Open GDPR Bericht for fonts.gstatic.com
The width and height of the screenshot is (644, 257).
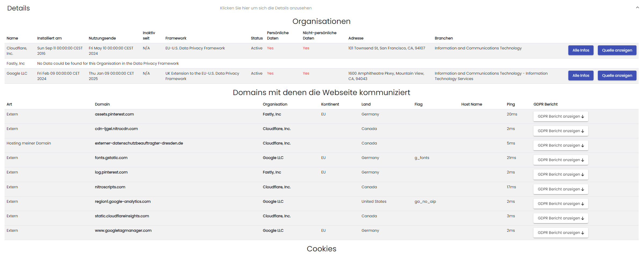pos(561,160)
